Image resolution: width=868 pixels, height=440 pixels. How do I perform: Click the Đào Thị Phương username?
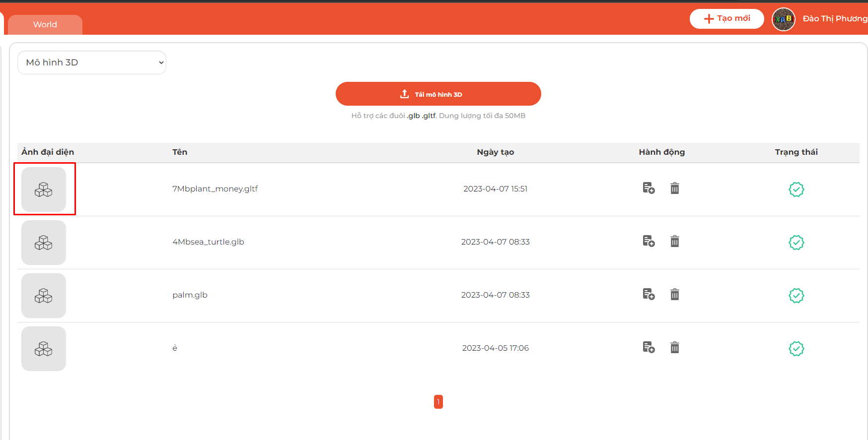834,19
